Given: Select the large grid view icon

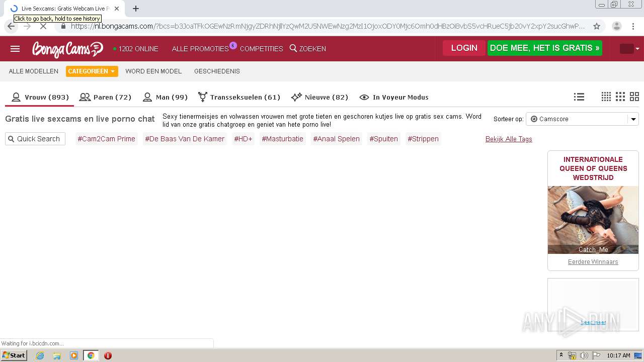Looking at the screenshot, I should (634, 97).
